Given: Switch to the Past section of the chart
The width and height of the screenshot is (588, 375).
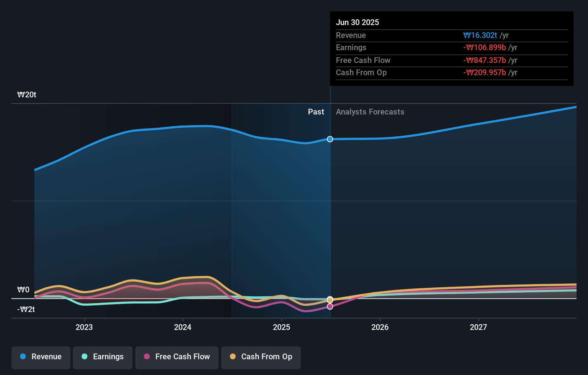Looking at the screenshot, I should (x=316, y=112).
